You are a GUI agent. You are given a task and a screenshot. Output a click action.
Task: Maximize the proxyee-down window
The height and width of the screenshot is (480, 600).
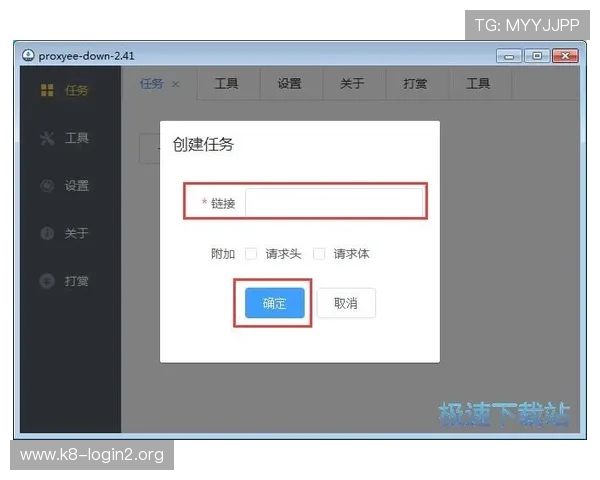coord(537,56)
